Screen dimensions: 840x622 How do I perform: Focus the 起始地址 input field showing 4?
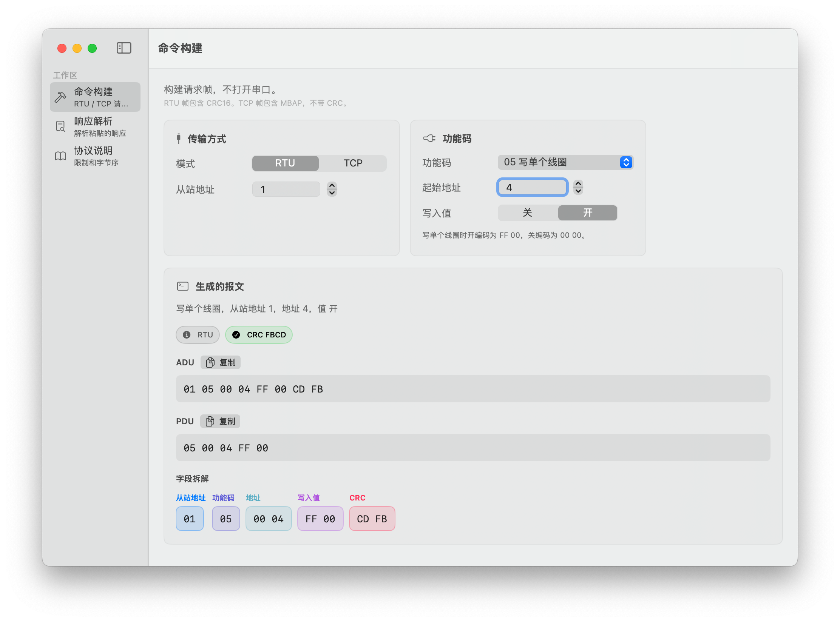(532, 188)
